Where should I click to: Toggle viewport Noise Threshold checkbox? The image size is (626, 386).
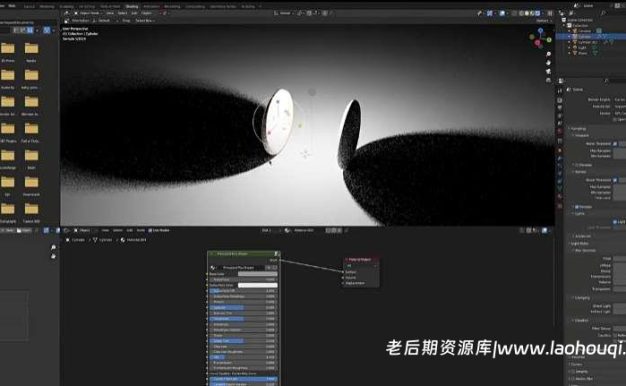pos(615,144)
